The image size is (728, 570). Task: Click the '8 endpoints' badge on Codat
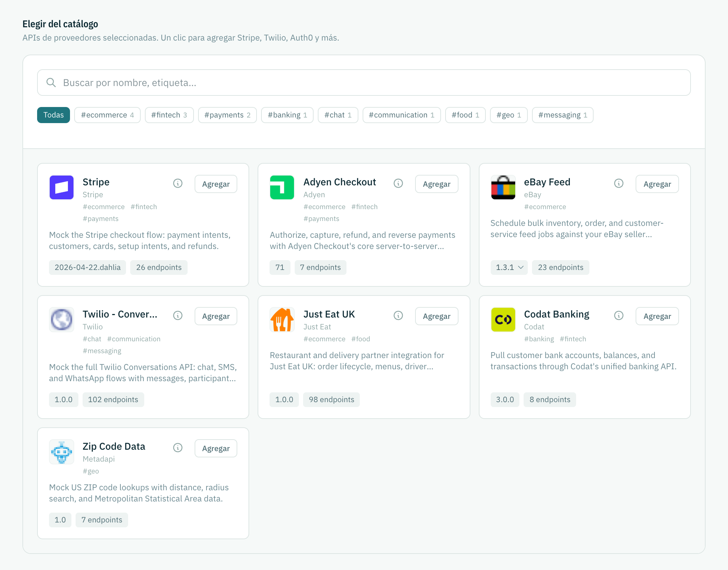(550, 400)
